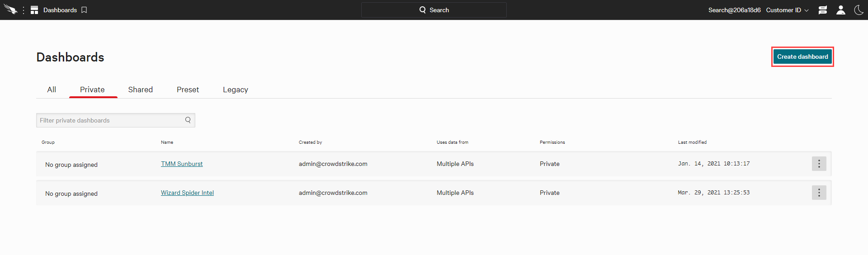Viewport: 868px width, 255px height.
Task: Open the user profile icon
Action: point(841,10)
